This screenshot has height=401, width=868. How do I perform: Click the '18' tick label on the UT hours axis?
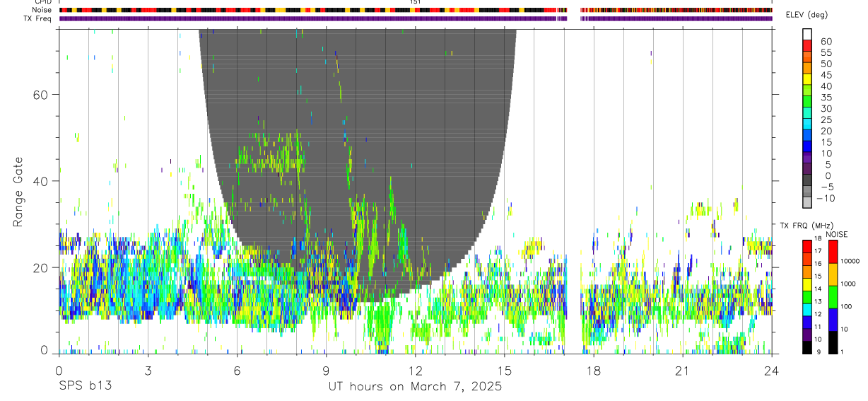click(x=593, y=370)
